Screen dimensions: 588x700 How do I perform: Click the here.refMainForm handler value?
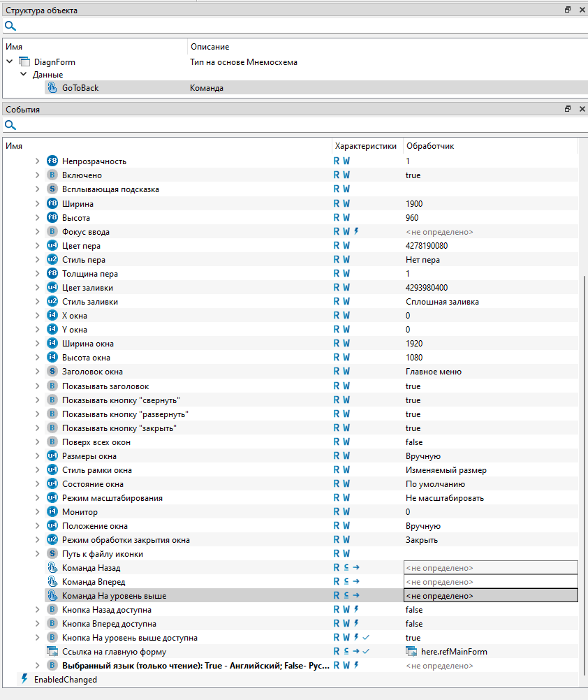point(454,652)
